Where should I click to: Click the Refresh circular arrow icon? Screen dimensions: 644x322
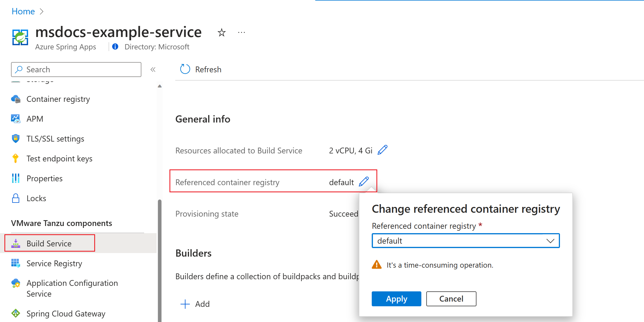click(185, 69)
